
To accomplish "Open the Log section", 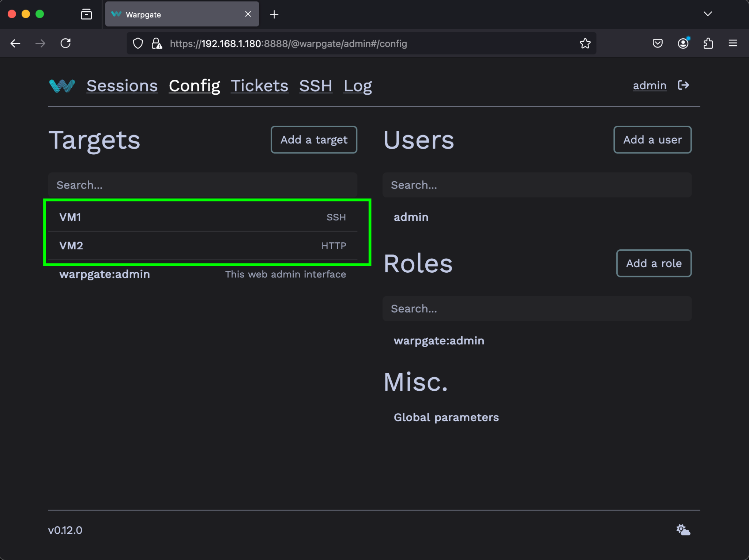I will (x=358, y=86).
